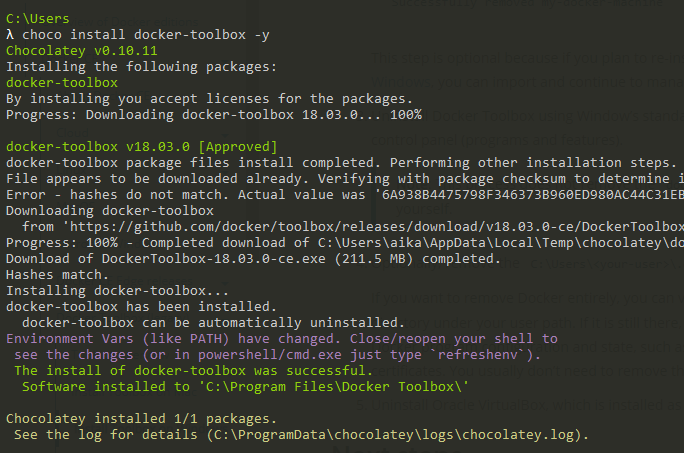Click the '100%' download progress text
This screenshot has height=453, width=684.
tap(406, 115)
